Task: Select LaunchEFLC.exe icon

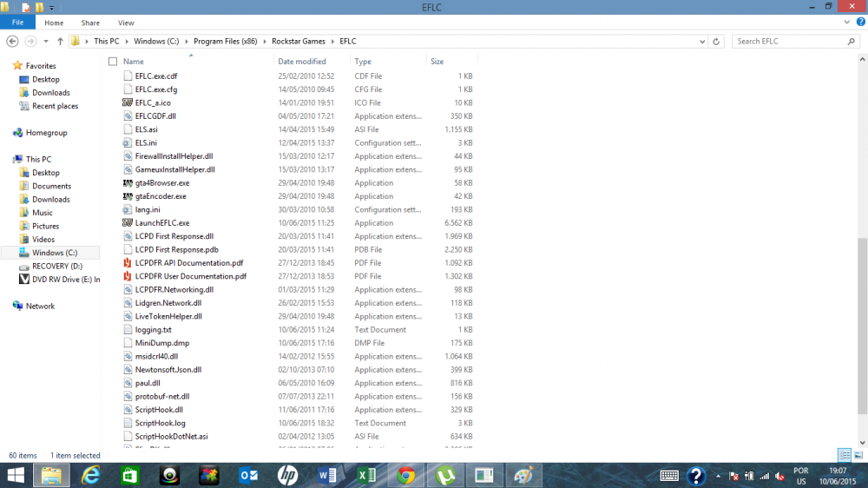Action: pos(128,222)
